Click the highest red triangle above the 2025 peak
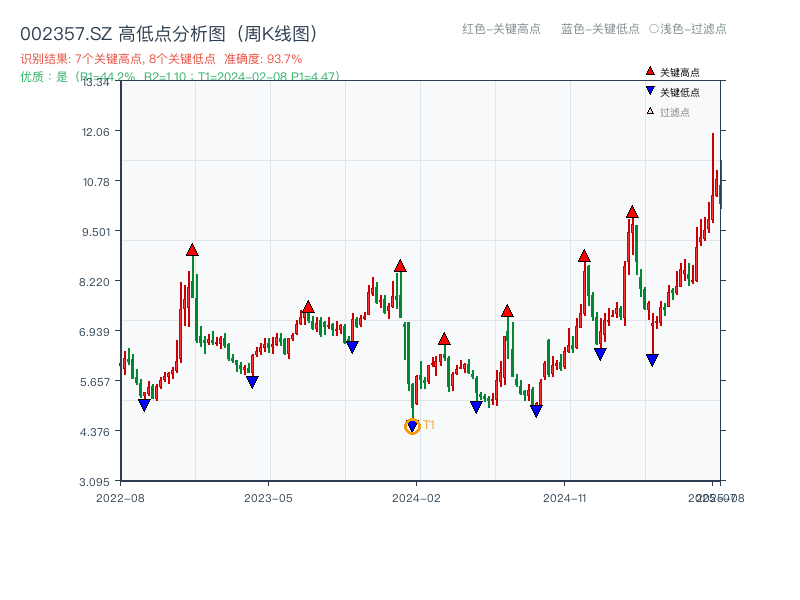This screenshot has width=800, height=600. point(632,211)
